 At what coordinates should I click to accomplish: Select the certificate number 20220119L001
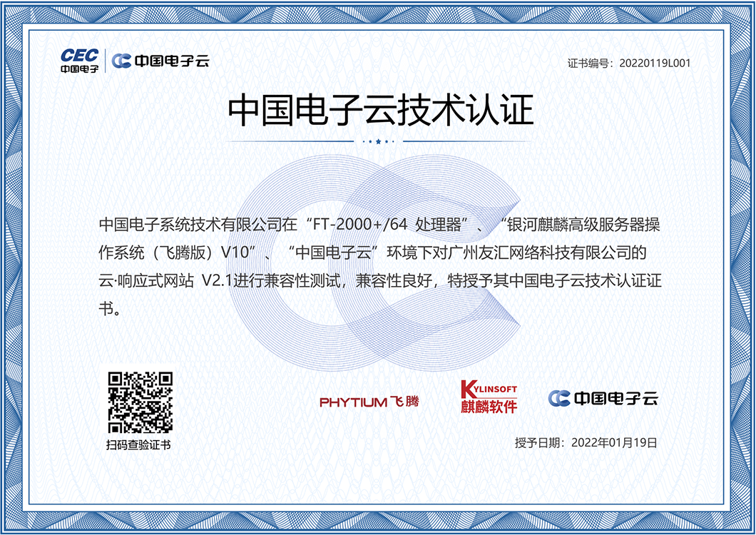[655, 63]
